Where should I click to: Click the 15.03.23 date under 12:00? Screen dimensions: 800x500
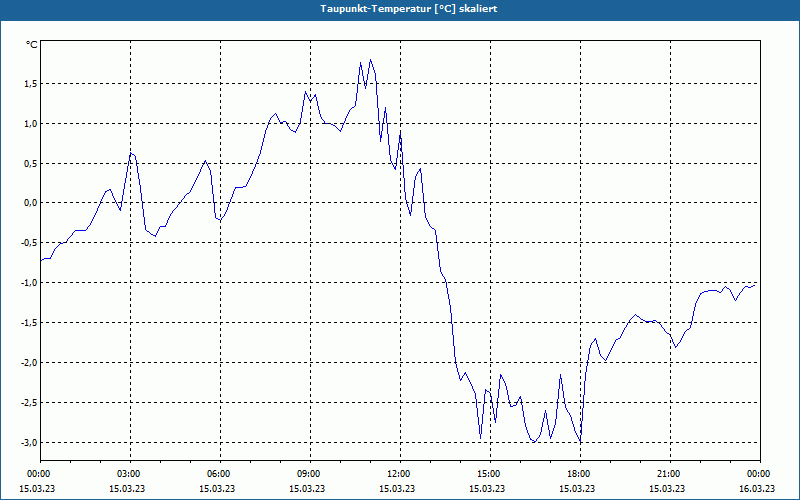pos(397,488)
